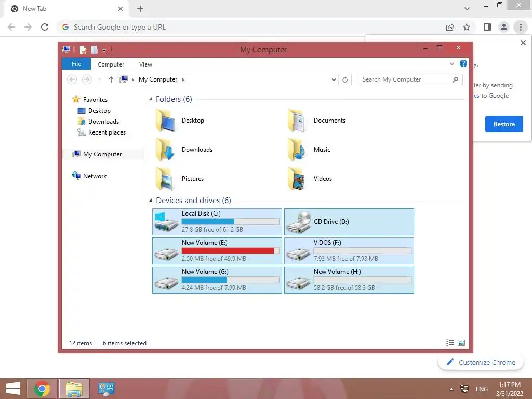Open the recent locations dropdown arrow
The width and height of the screenshot is (532, 399).
(x=99, y=79)
